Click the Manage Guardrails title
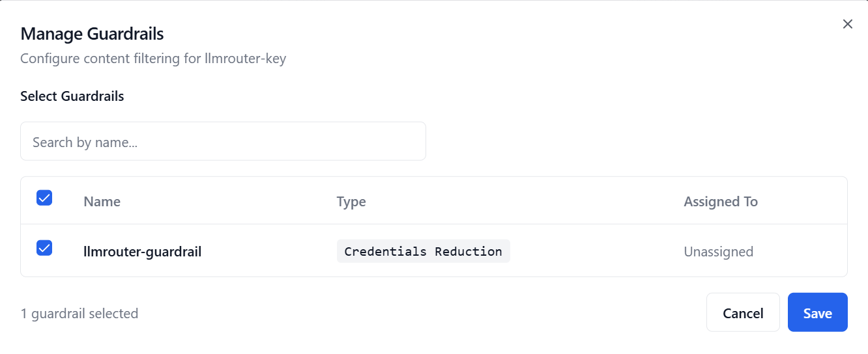 tap(92, 33)
